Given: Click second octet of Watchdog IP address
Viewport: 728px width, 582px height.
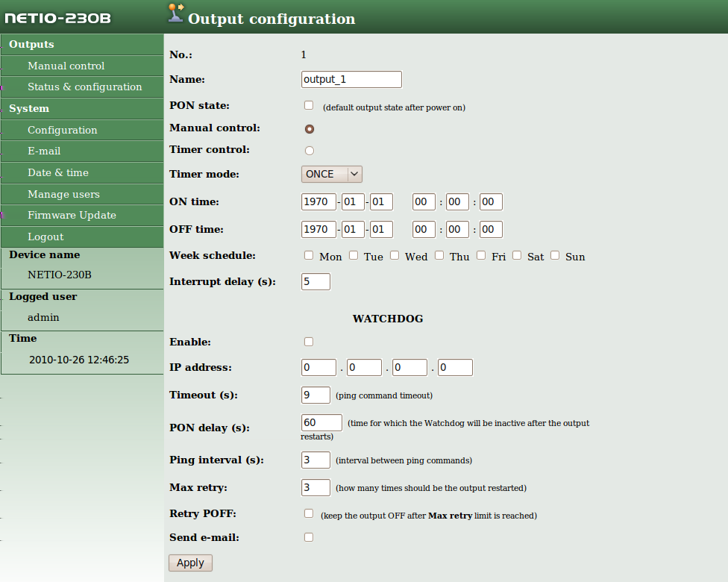Looking at the screenshot, I should [364, 367].
